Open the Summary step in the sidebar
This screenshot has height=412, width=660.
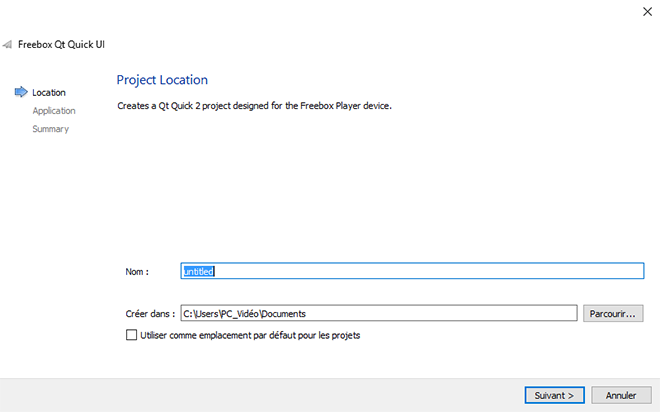click(50, 129)
